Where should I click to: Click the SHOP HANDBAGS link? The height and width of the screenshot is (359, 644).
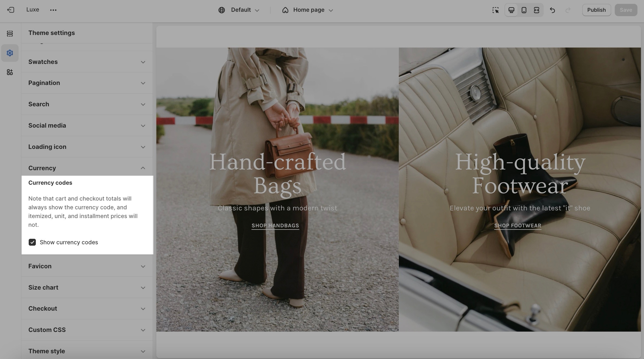coord(275,226)
